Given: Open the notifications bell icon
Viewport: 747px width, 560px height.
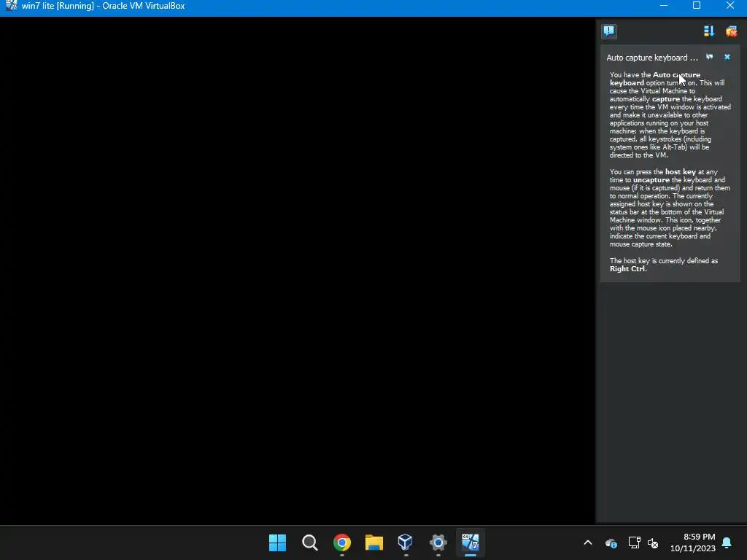Looking at the screenshot, I should click(727, 542).
